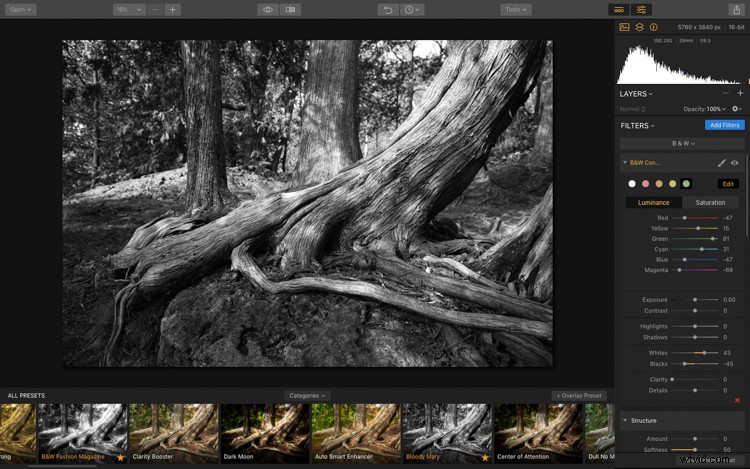
Task: Show the image info icon
Action: click(653, 27)
